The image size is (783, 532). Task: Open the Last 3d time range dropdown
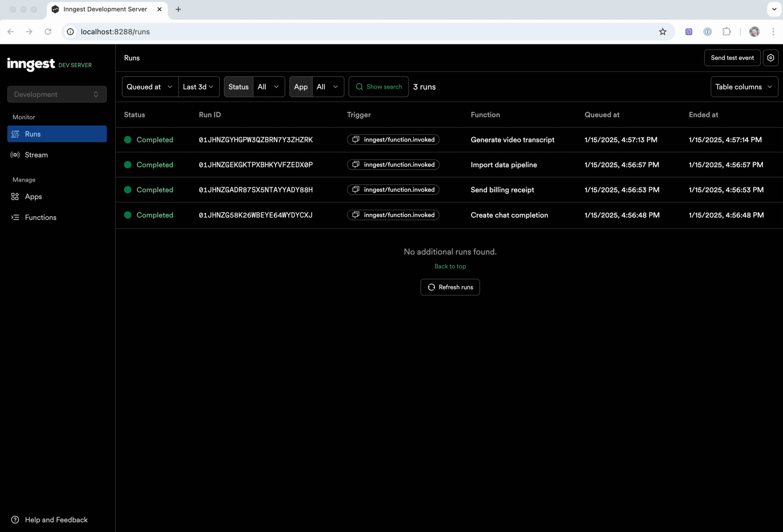(x=198, y=87)
